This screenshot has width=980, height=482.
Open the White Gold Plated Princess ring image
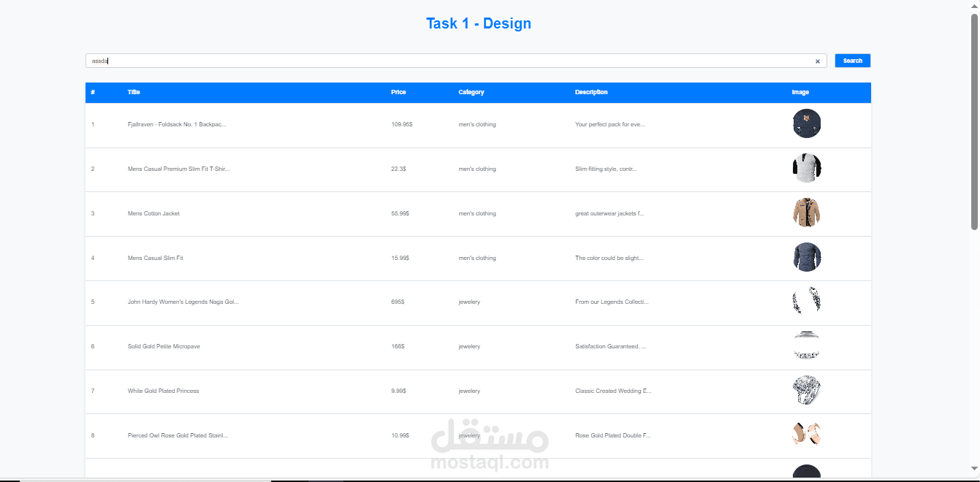pos(807,390)
